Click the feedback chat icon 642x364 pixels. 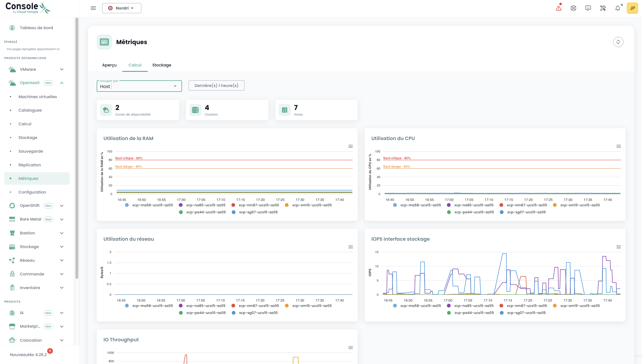pyautogui.click(x=588, y=8)
